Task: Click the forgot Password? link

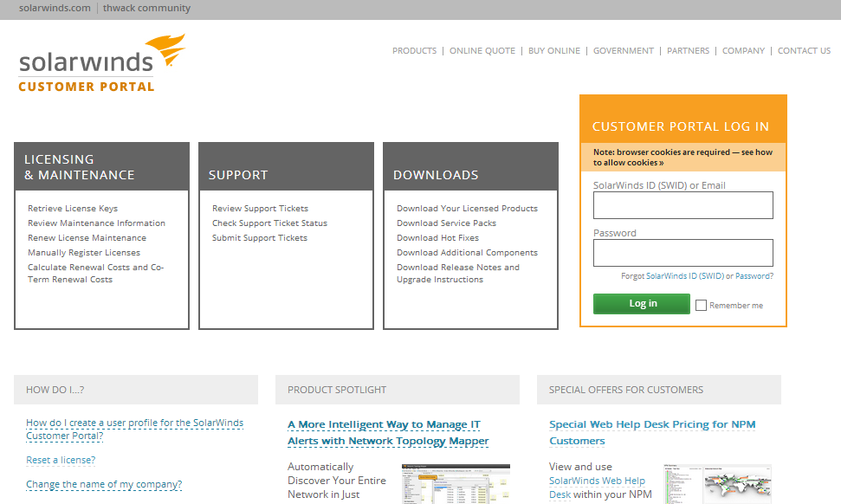Action: pos(754,275)
